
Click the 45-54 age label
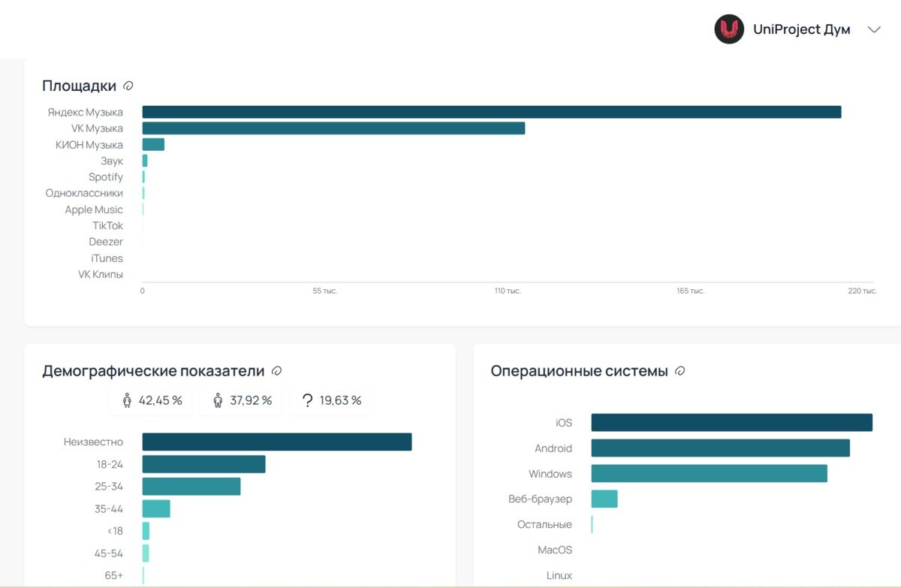(x=109, y=553)
